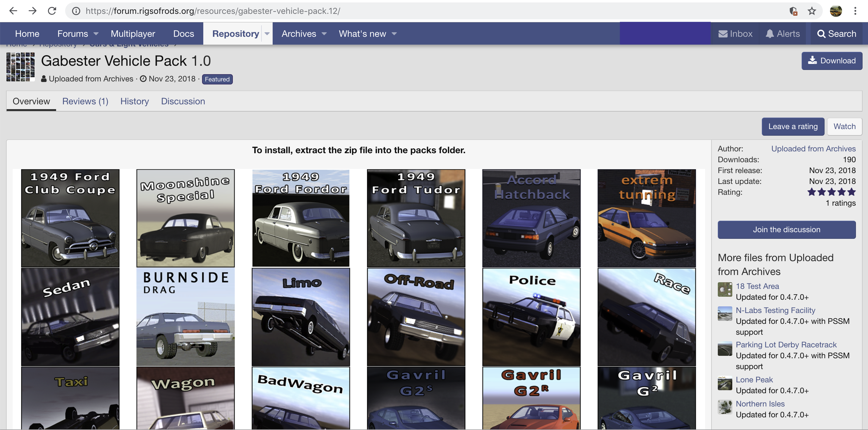Switch to the History tab
The height and width of the screenshot is (430, 868).
tap(135, 101)
